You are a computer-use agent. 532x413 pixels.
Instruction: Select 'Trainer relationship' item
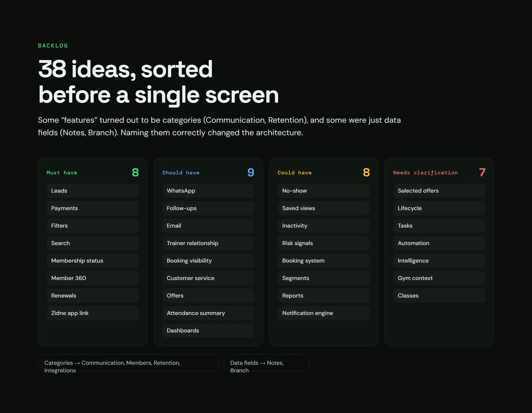click(208, 243)
